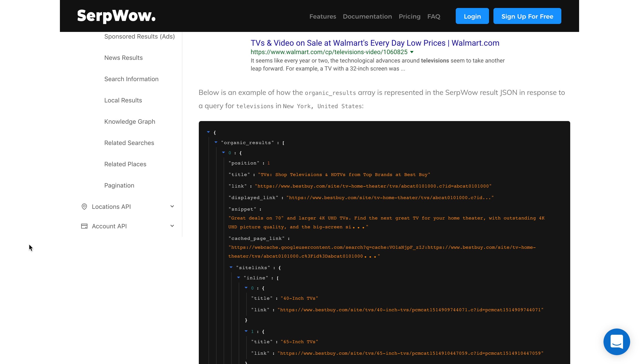The height and width of the screenshot is (364, 639).
Task: Open the Features nav item
Action: [323, 16]
